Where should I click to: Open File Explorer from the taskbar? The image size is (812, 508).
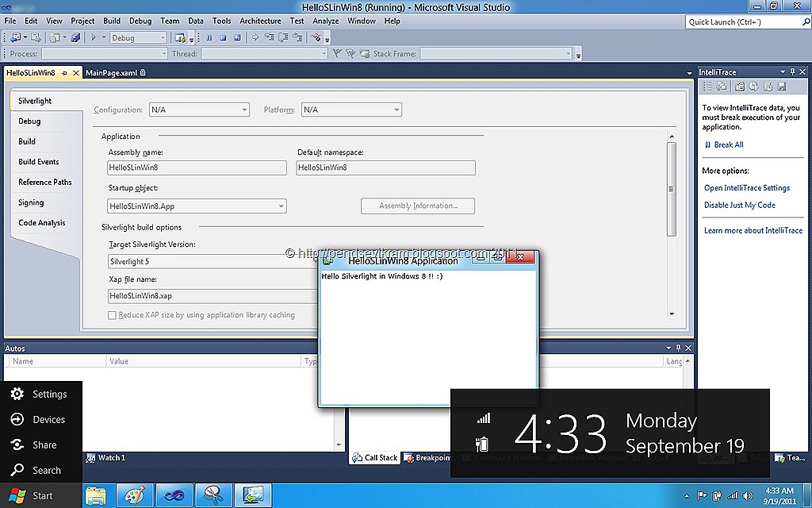96,495
